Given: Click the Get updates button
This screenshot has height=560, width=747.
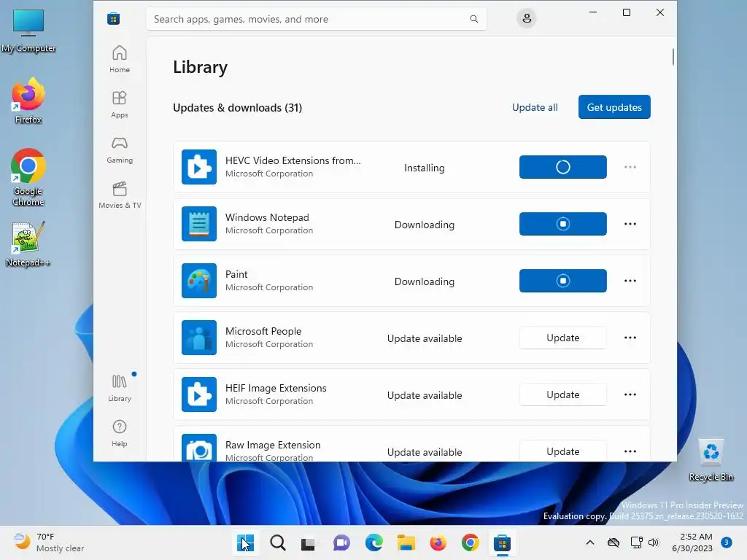Looking at the screenshot, I should pyautogui.click(x=614, y=107).
